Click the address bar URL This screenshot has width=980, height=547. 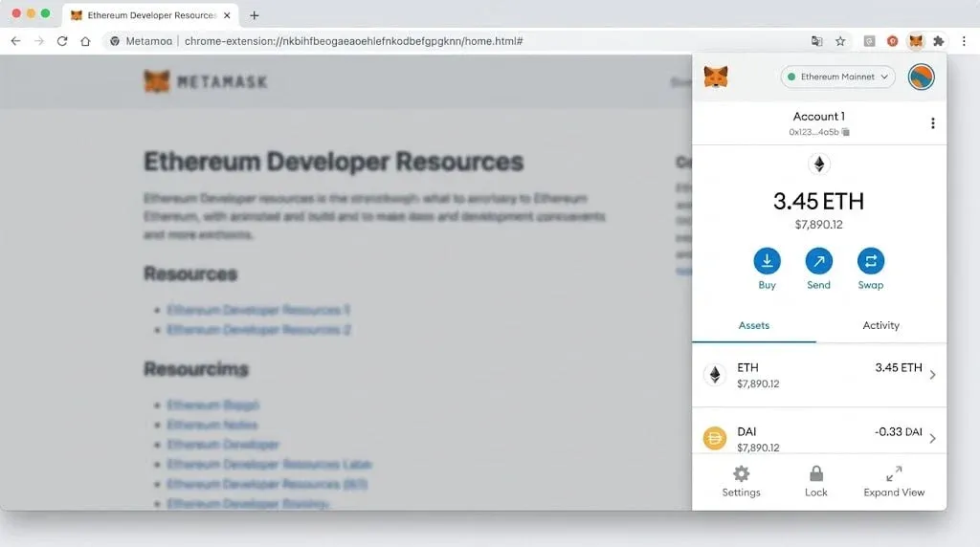[x=354, y=41]
